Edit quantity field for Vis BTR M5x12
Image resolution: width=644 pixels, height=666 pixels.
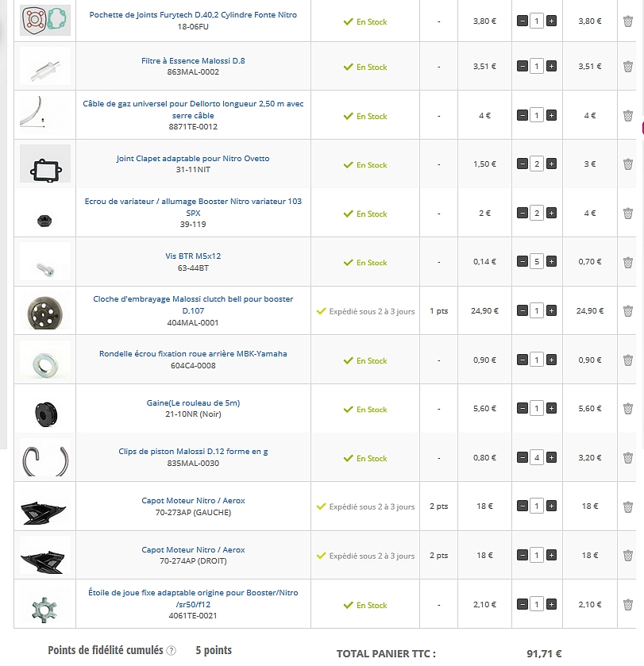[537, 262]
